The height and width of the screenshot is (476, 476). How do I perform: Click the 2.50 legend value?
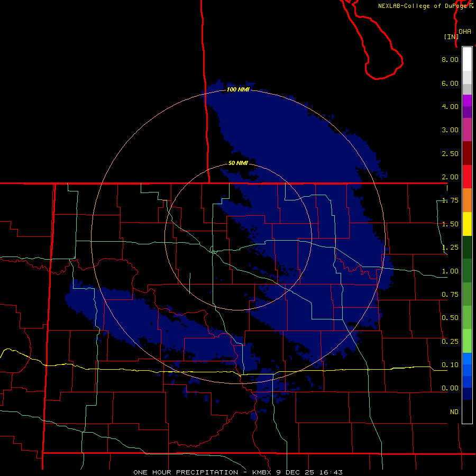(450, 153)
